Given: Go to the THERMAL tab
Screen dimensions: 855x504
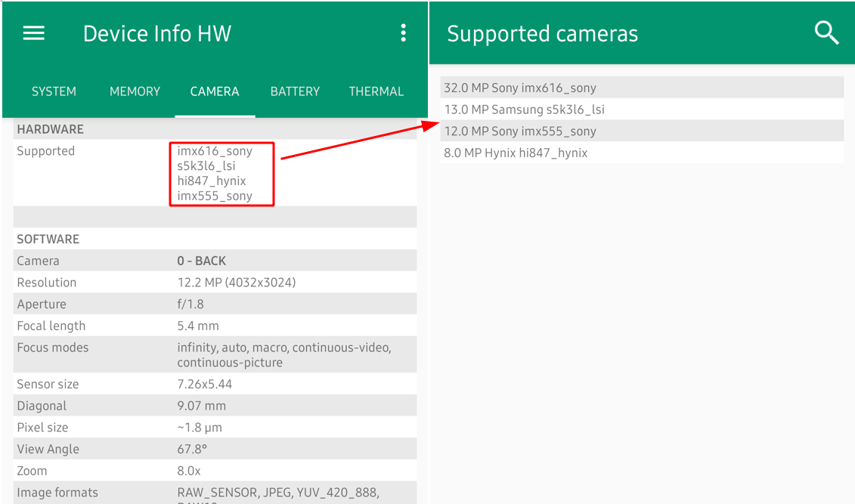Looking at the screenshot, I should 376,91.
